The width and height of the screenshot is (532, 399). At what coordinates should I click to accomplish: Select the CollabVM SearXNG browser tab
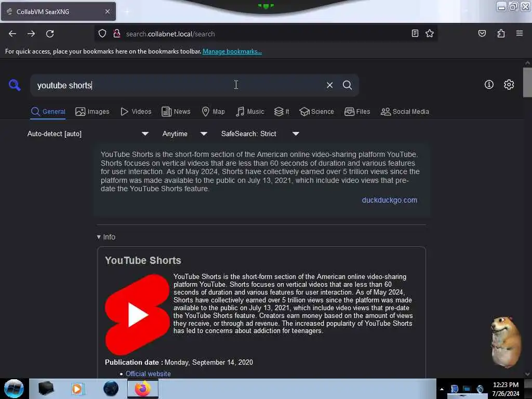pos(58,11)
